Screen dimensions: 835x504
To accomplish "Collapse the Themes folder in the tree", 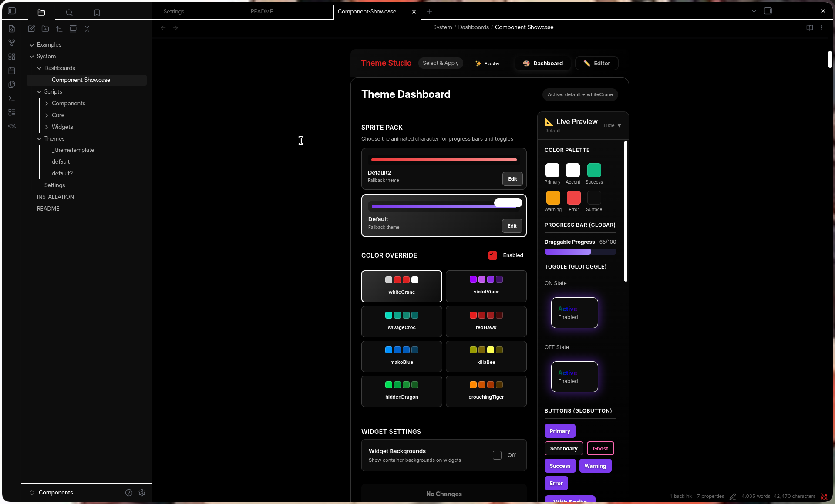I will point(39,138).
